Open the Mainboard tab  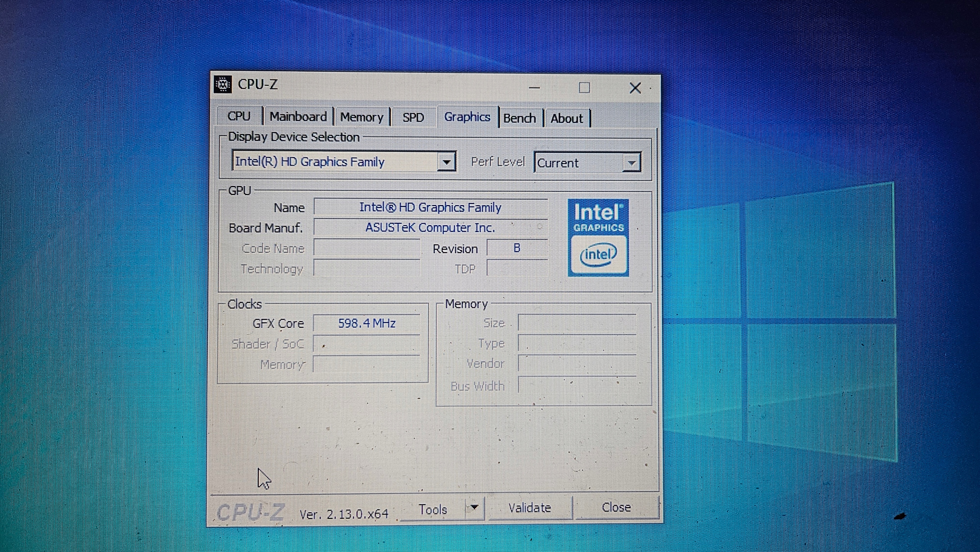tap(298, 116)
